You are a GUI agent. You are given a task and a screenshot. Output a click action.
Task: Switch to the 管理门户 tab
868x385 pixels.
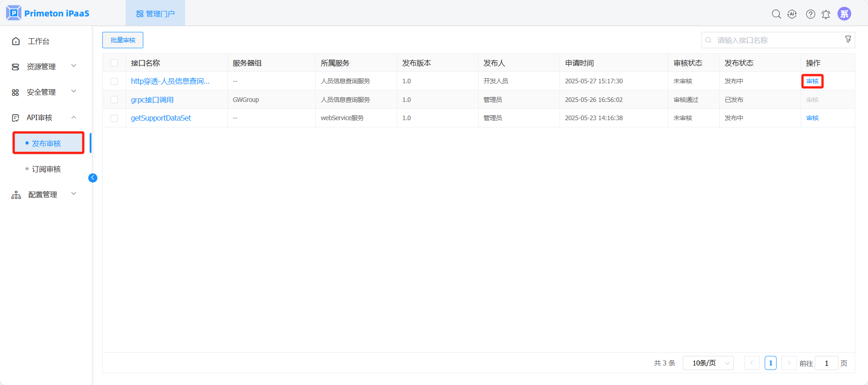click(x=155, y=14)
